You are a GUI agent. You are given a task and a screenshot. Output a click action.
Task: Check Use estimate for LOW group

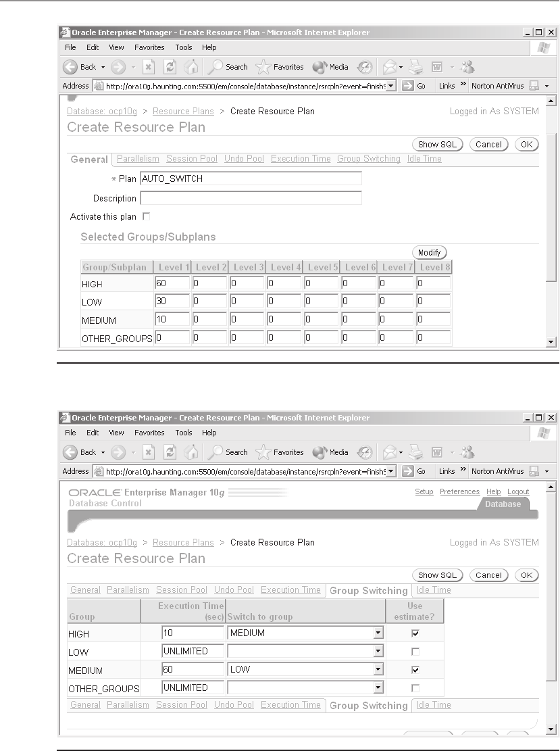tap(415, 652)
